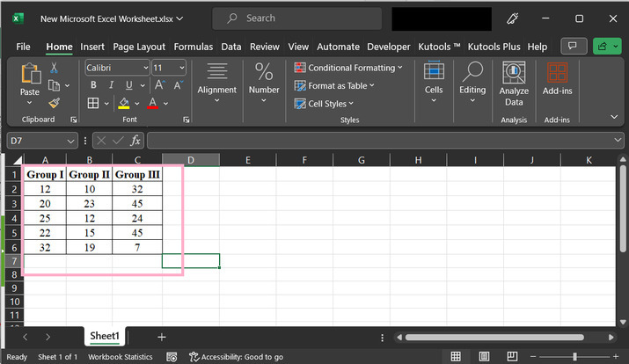This screenshot has height=364, width=629.
Task: Apply red font color A
Action: pos(153,103)
